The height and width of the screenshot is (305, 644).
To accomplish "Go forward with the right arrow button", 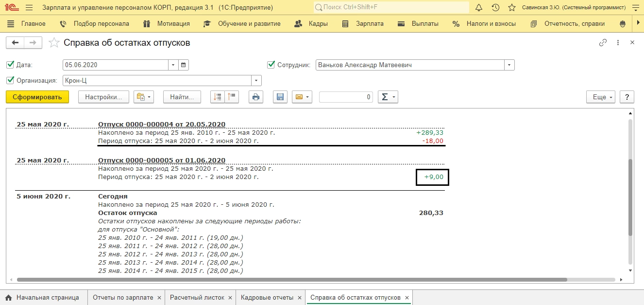I will pos(33,43).
